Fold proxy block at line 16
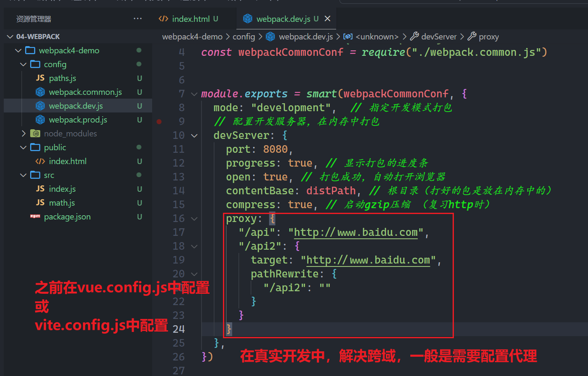Image resolution: width=588 pixels, height=376 pixels. 194,219
